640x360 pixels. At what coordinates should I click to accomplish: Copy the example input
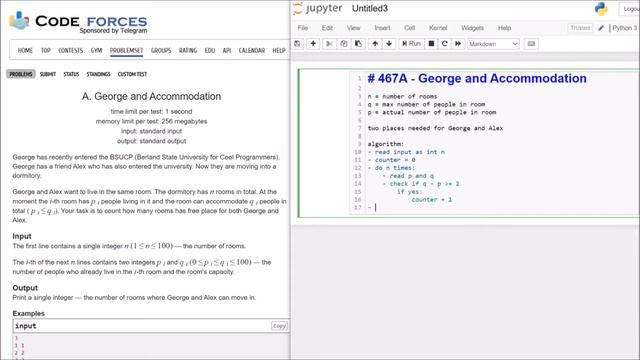pos(279,326)
